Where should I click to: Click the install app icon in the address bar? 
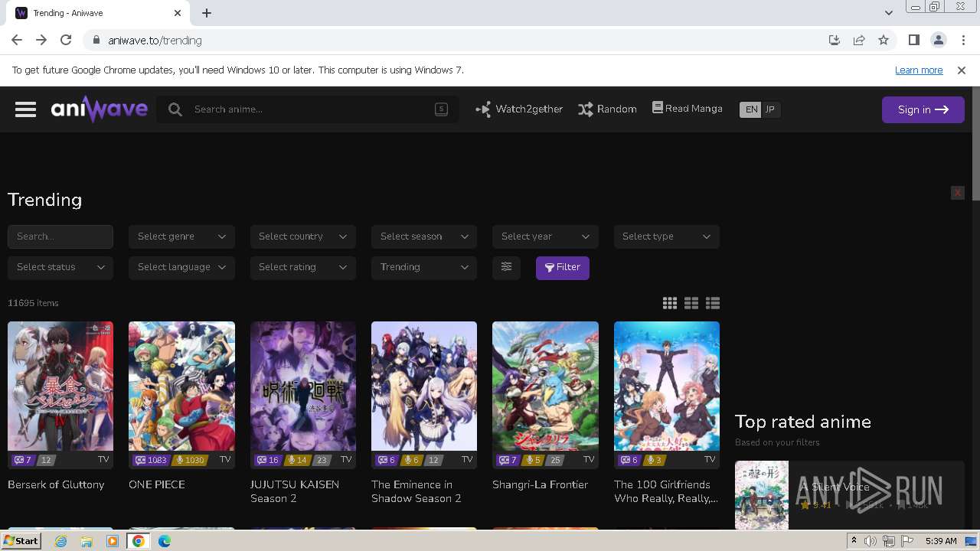[x=835, y=40]
